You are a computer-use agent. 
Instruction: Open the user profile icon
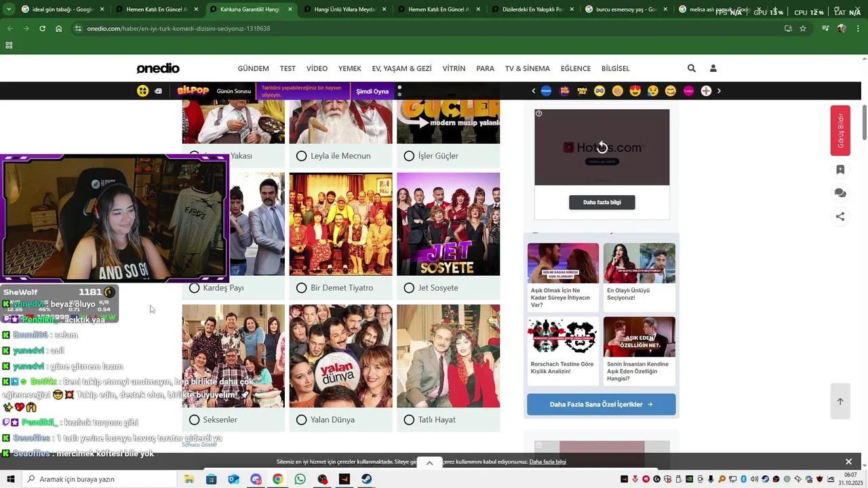point(713,68)
